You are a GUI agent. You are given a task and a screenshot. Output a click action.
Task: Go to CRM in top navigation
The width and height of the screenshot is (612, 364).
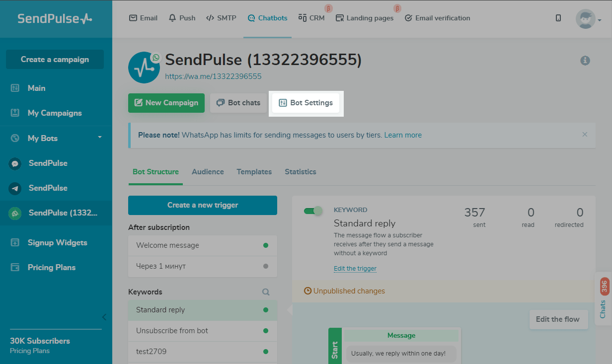[311, 18]
